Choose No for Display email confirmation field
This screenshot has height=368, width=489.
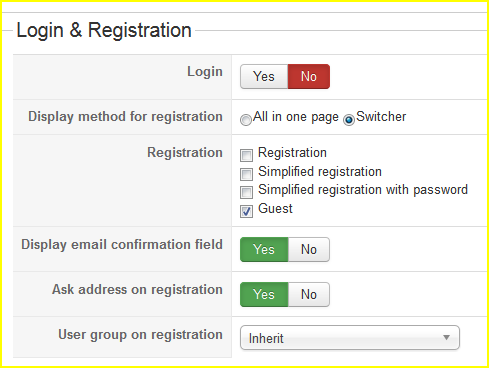pos(309,249)
